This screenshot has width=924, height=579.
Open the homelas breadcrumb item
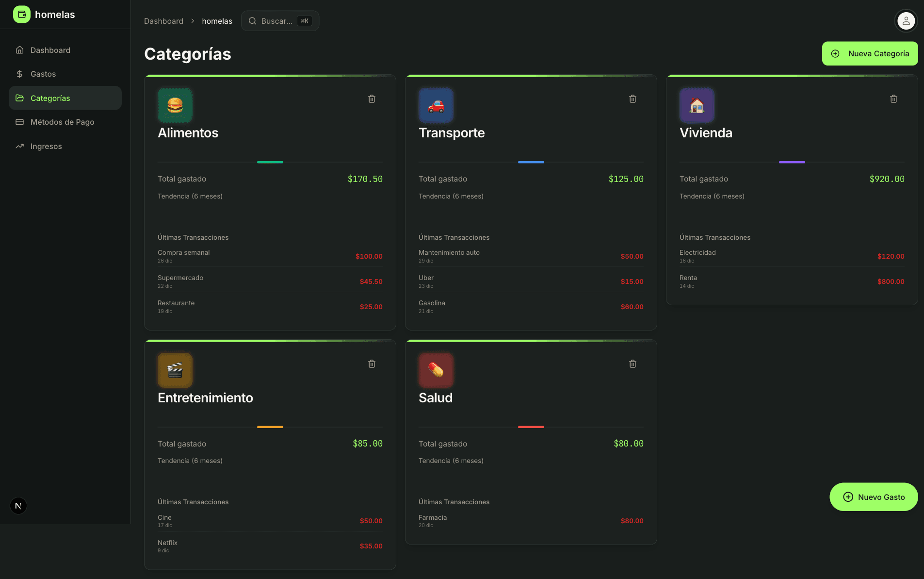(x=217, y=21)
